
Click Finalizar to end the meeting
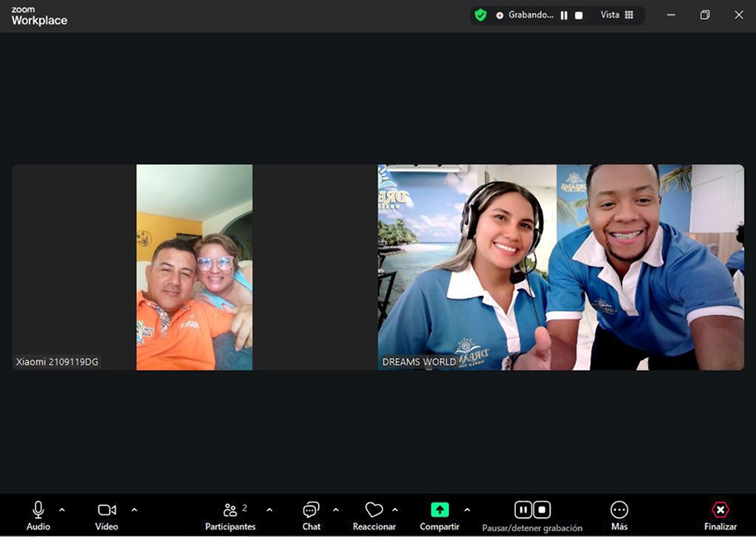pyautogui.click(x=720, y=510)
